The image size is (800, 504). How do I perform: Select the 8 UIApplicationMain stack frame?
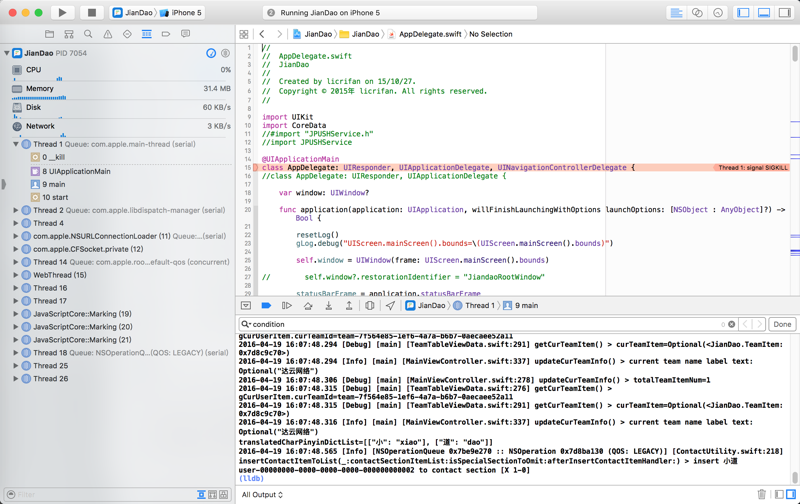tap(77, 171)
